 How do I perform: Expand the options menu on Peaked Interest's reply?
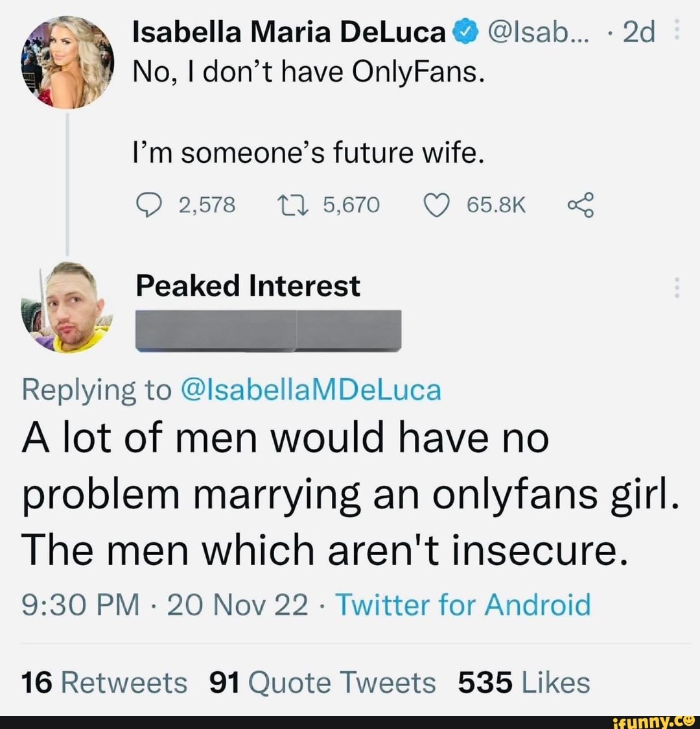point(677,289)
